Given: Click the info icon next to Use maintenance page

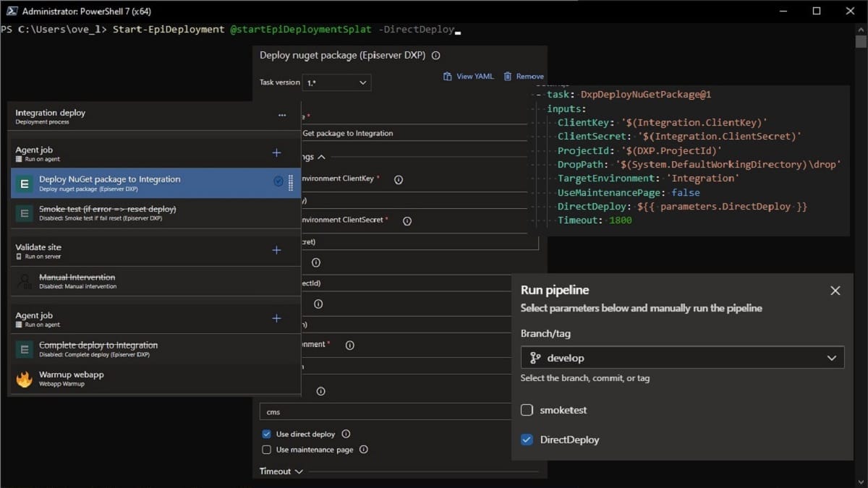Looking at the screenshot, I should [x=364, y=450].
